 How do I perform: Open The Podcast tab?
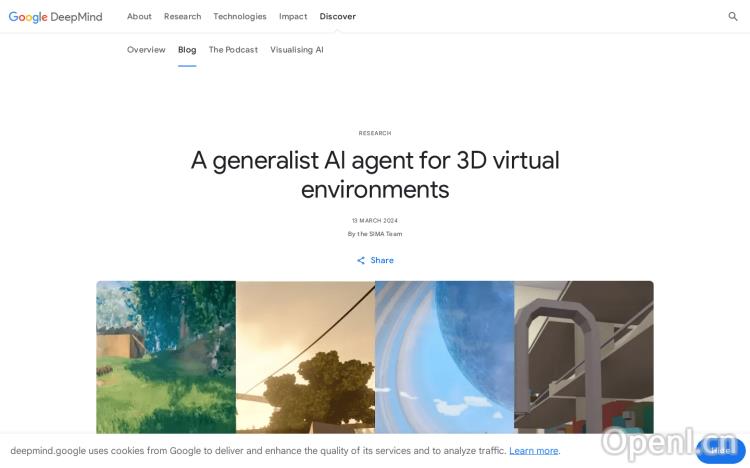(x=233, y=50)
